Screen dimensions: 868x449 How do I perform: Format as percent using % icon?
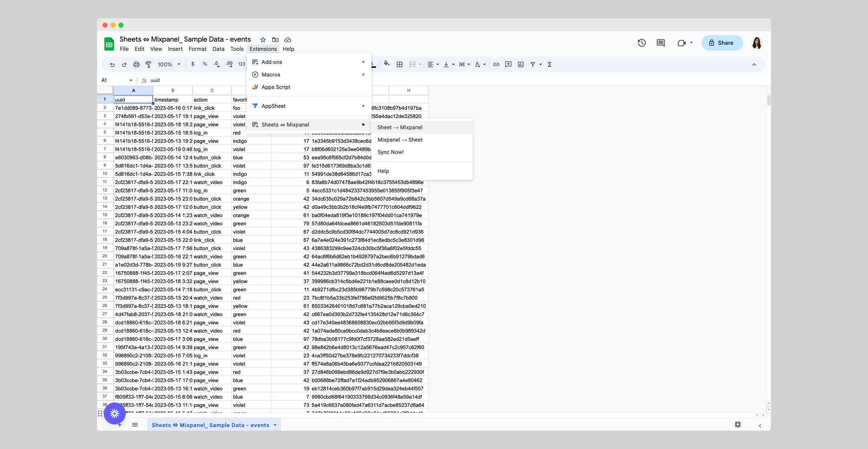(205, 64)
